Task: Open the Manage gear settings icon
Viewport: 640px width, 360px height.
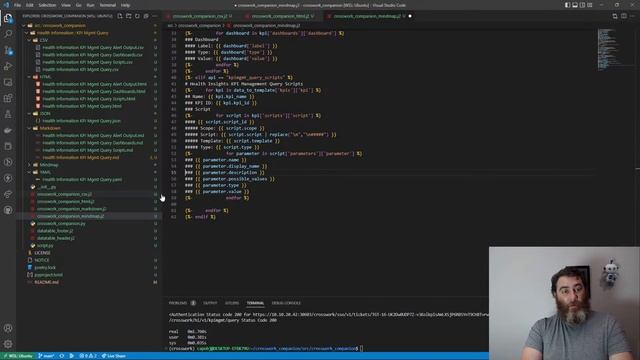Action: tap(8, 344)
